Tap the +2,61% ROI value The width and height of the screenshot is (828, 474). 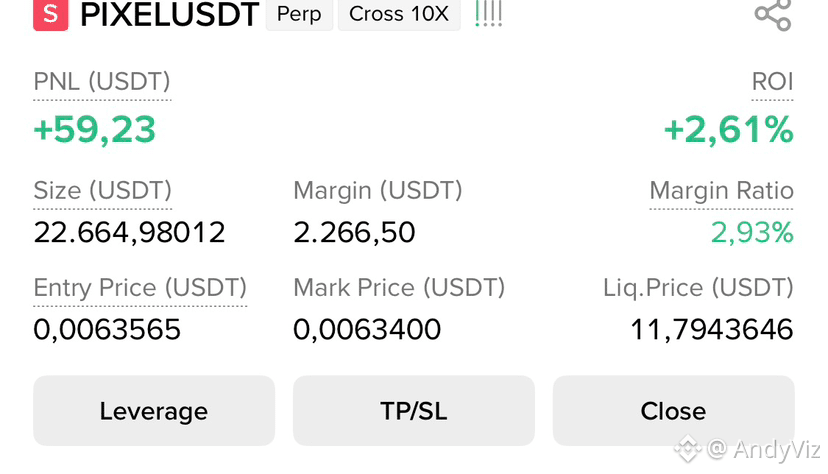[x=728, y=129]
